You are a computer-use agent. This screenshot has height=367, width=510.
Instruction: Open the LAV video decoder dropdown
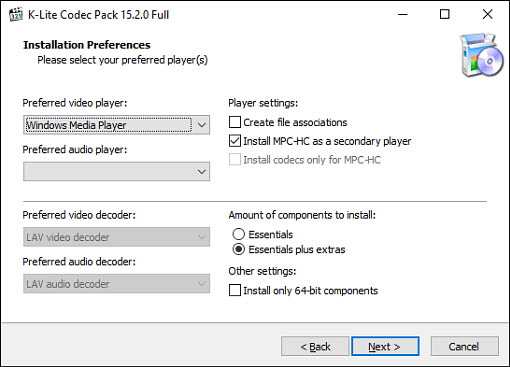pyautogui.click(x=116, y=237)
